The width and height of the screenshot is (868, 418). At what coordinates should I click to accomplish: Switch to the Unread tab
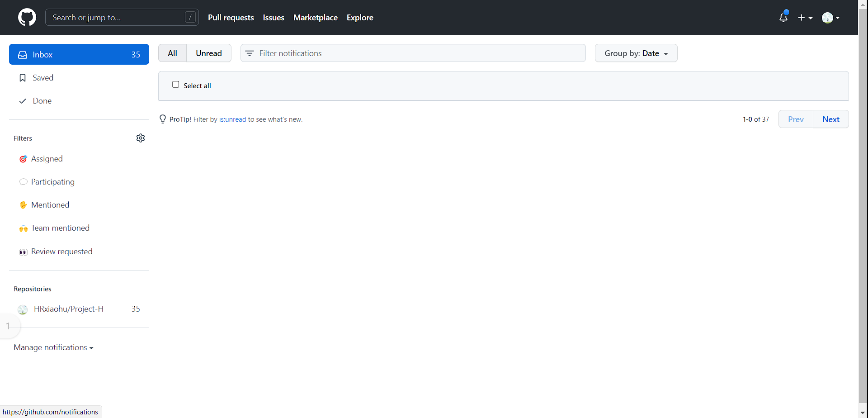coord(209,53)
